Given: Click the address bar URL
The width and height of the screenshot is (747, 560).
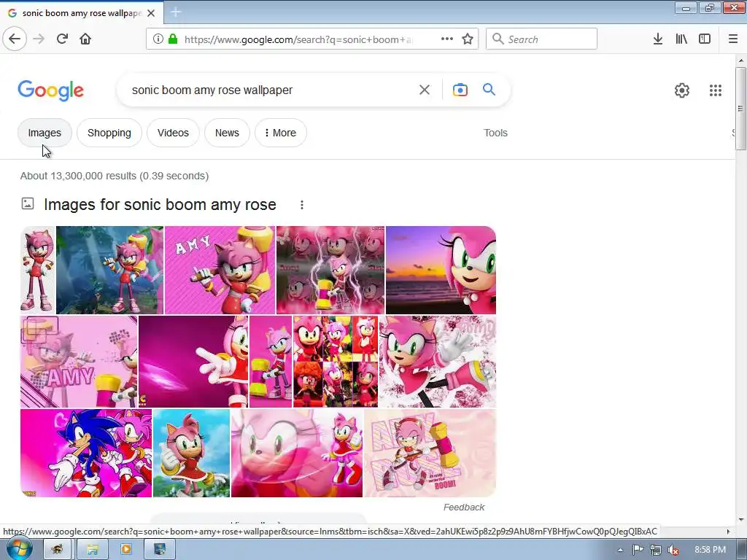Looking at the screenshot, I should point(298,39).
